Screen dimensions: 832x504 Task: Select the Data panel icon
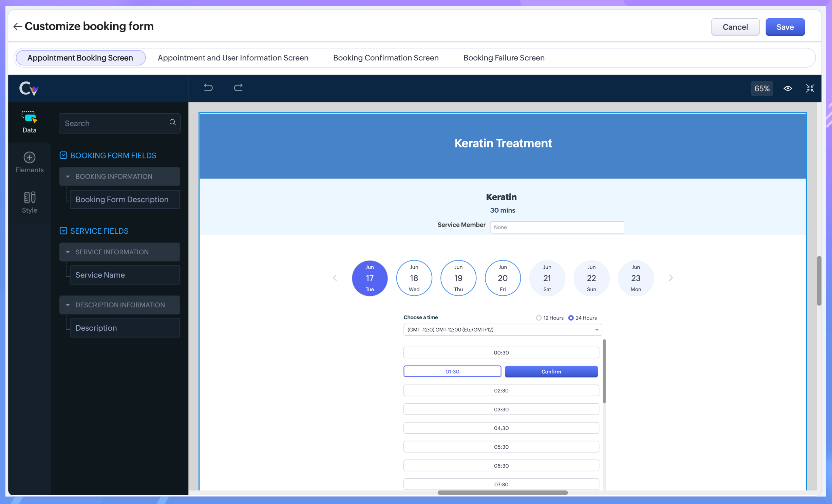[x=30, y=121]
